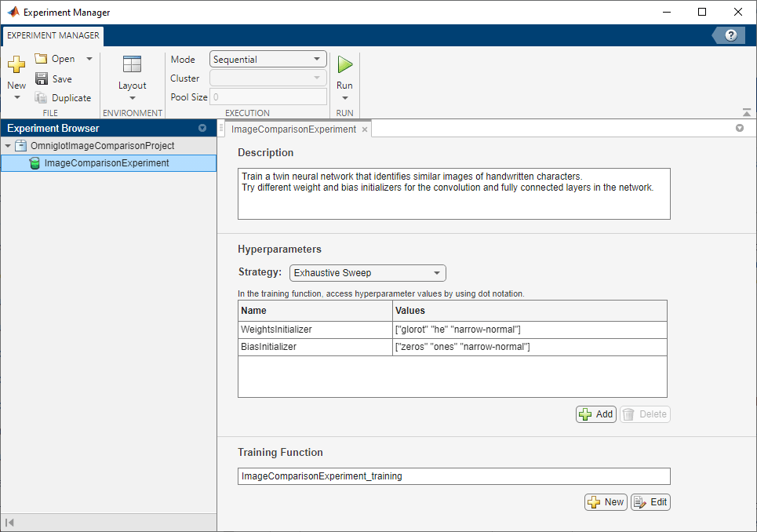This screenshot has height=532, width=757.
Task: Select the EXPERIMENT MANAGER ribbon tab
Action: (x=53, y=35)
